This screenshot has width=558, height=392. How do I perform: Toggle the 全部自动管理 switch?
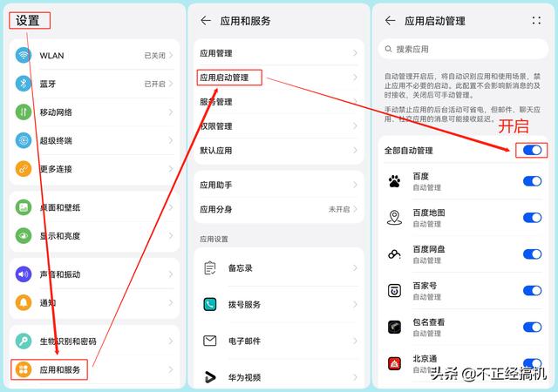[x=532, y=151]
